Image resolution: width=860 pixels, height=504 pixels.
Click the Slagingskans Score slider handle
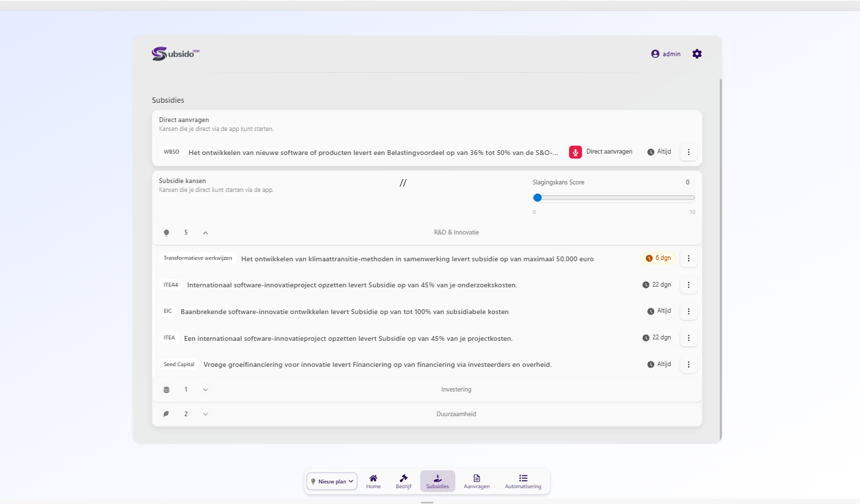click(538, 197)
